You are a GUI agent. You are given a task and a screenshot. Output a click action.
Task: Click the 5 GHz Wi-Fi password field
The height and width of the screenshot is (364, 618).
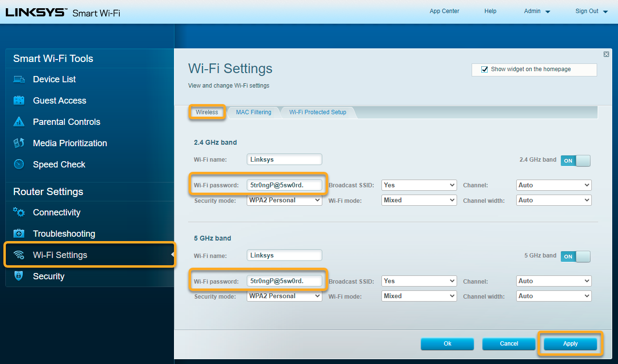pyautogui.click(x=285, y=281)
